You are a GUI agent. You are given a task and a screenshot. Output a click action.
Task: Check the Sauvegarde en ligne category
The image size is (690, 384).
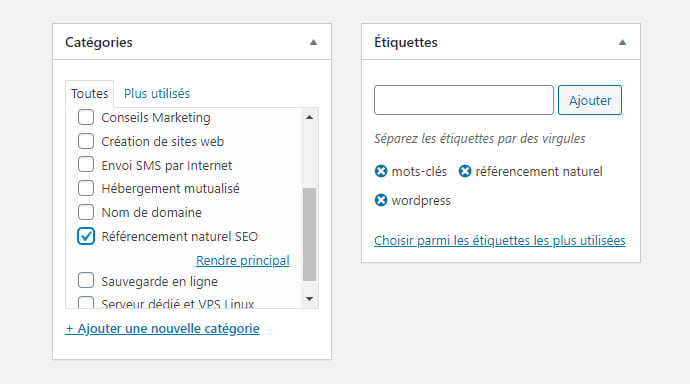tap(86, 281)
